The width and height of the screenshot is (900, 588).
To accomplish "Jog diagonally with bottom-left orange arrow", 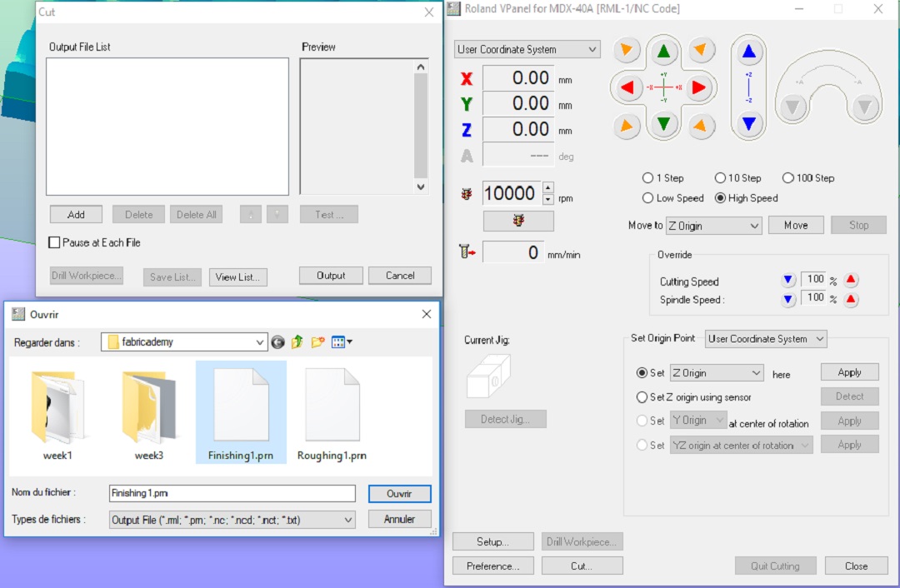I will 626,126.
